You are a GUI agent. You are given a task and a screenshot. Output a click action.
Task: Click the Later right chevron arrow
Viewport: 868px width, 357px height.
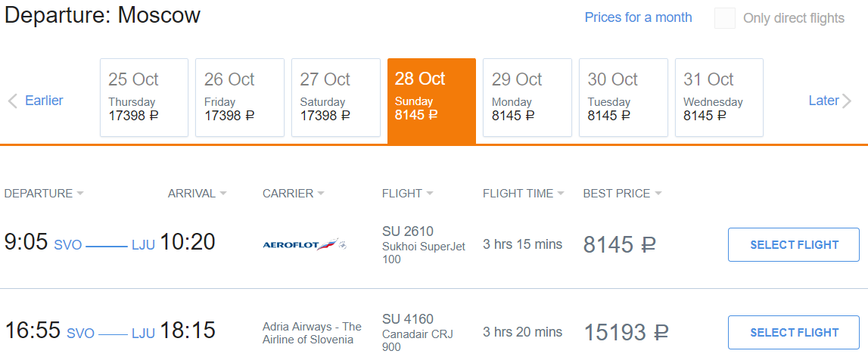click(847, 101)
